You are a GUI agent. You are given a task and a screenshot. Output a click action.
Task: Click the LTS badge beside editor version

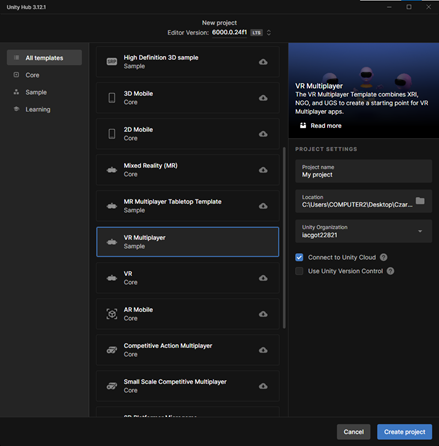coord(256,33)
